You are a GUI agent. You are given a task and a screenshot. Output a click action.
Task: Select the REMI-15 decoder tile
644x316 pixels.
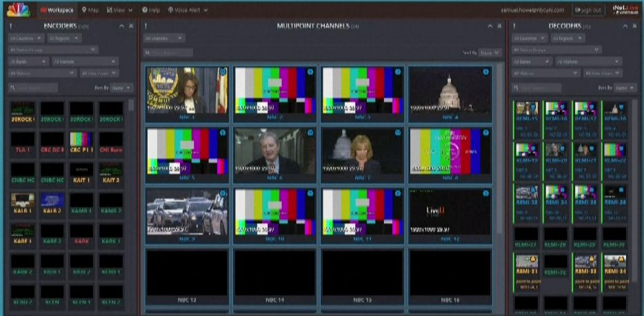tap(527, 119)
